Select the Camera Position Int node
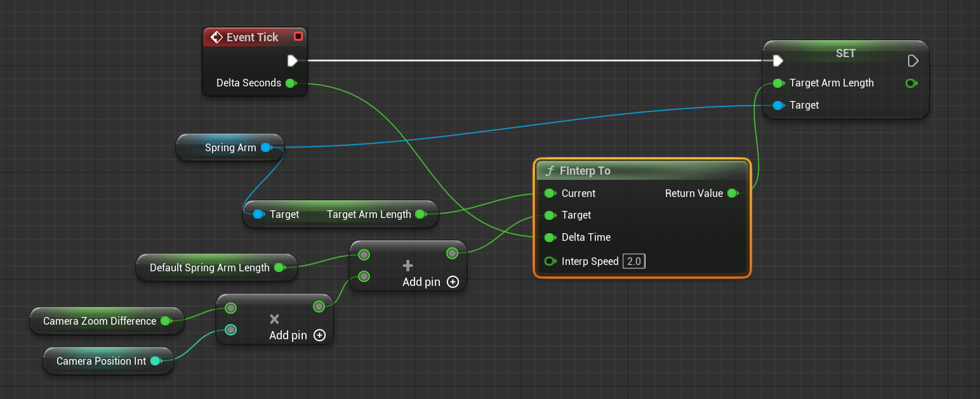 click(108, 361)
